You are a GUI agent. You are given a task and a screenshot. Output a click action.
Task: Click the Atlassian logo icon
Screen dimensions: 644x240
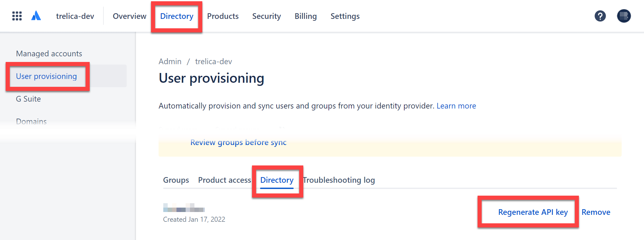tap(36, 16)
